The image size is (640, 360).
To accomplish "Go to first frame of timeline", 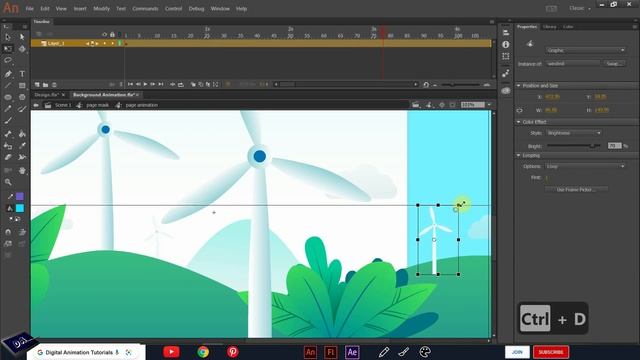I will (130, 84).
